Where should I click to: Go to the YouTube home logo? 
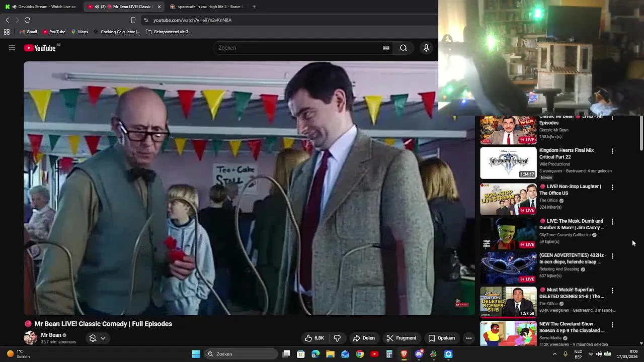click(40, 48)
